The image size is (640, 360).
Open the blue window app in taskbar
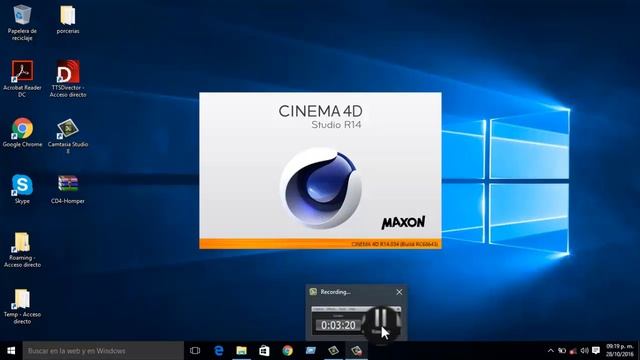coord(311,351)
